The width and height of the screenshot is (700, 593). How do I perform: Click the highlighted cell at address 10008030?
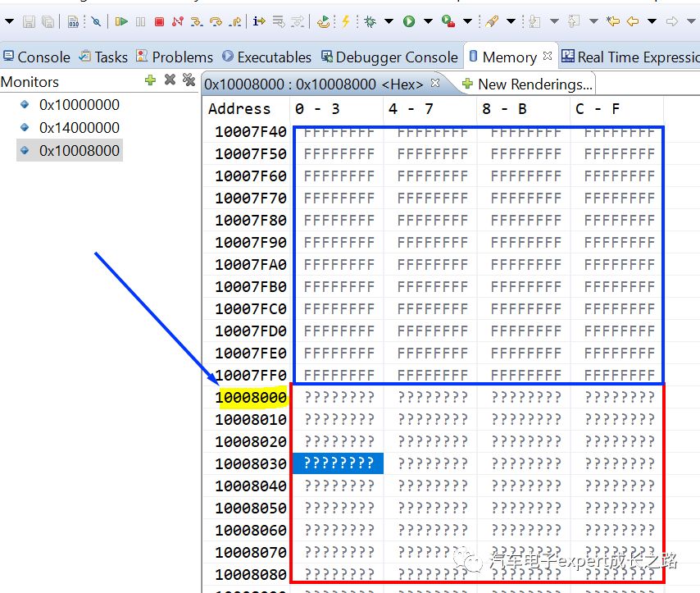coord(339,463)
